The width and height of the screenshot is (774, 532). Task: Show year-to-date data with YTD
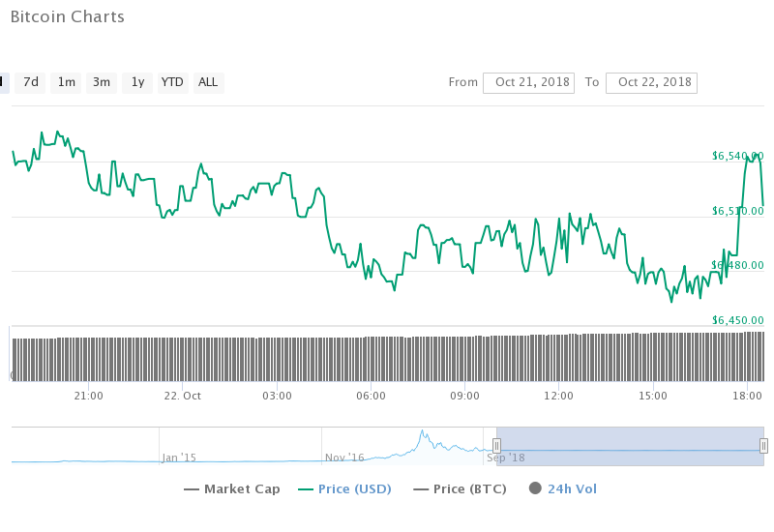point(172,82)
